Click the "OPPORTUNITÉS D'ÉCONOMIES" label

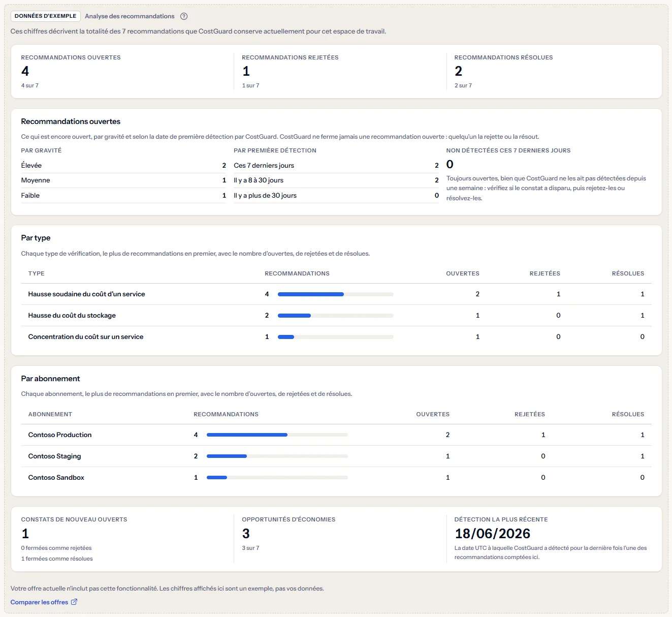pyautogui.click(x=289, y=519)
